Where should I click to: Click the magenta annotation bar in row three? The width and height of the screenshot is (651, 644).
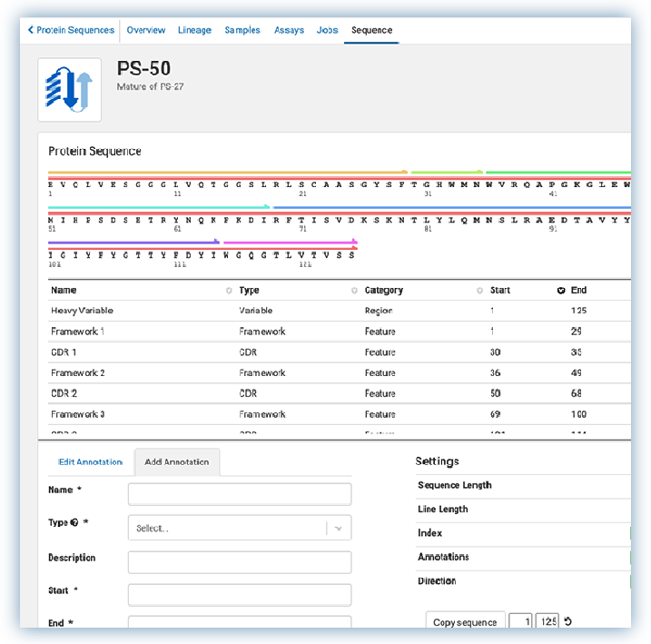click(x=291, y=243)
